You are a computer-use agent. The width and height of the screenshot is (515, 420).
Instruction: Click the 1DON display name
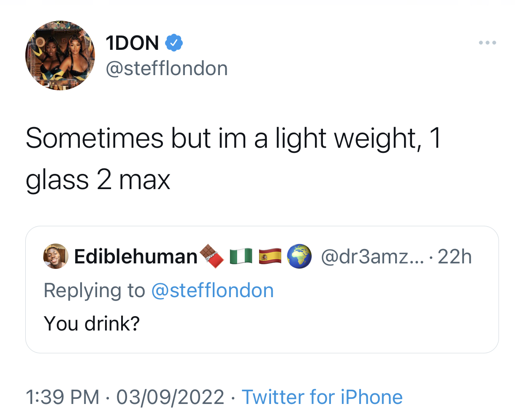coord(133,43)
